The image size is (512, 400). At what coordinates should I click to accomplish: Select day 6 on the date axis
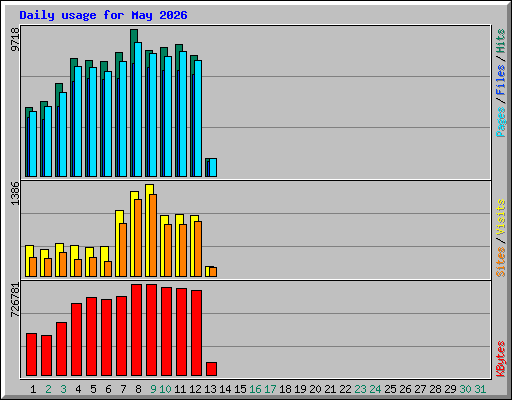pyautogui.click(x=108, y=389)
